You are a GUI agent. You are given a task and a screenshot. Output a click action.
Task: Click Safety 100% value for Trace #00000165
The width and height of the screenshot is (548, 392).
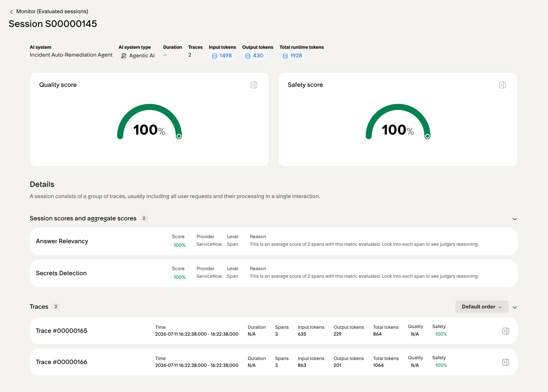[441, 334]
